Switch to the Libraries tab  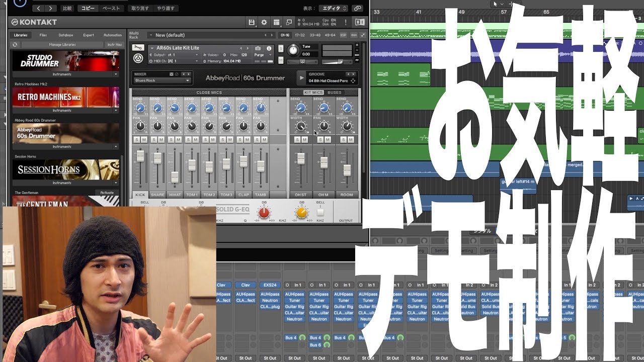21,35
